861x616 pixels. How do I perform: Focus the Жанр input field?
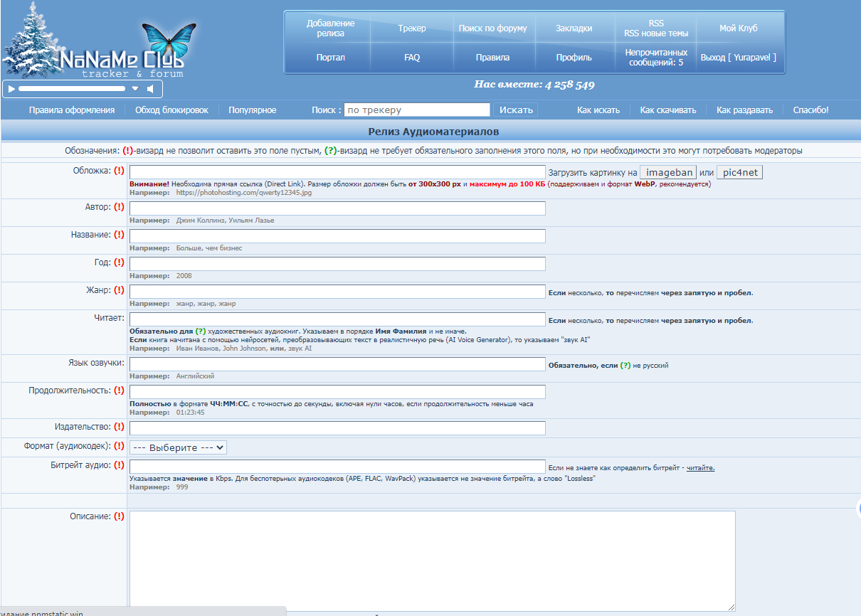(x=337, y=292)
